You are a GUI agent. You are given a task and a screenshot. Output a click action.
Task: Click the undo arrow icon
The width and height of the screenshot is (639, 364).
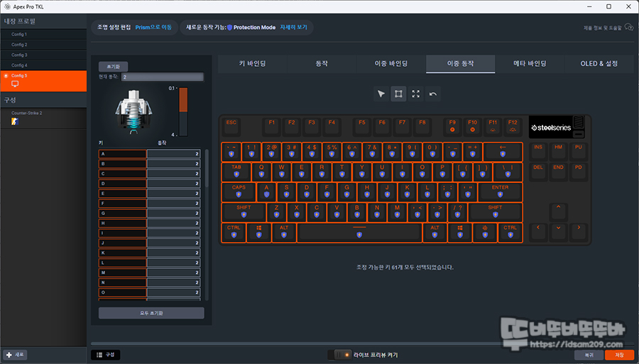coord(433,94)
